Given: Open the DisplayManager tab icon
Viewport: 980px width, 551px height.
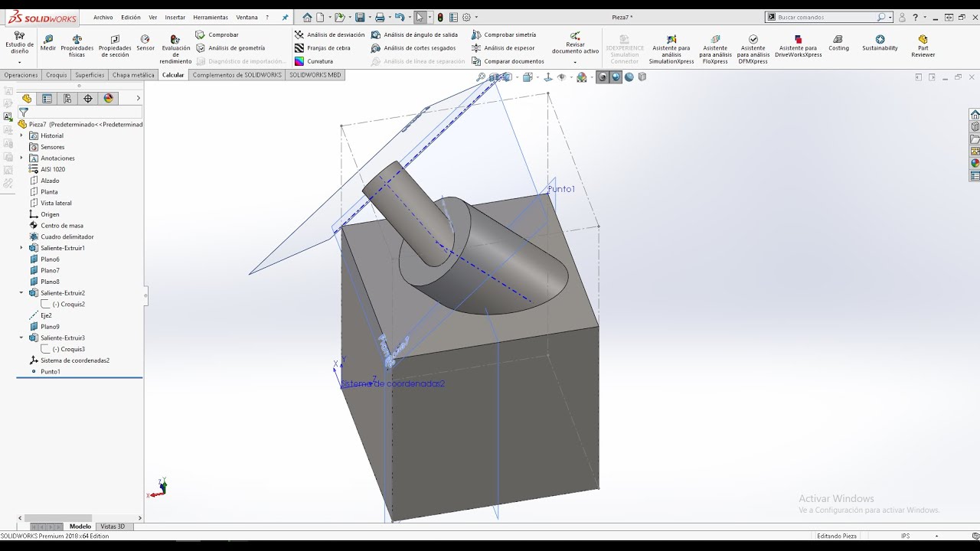Looking at the screenshot, I should coord(108,98).
